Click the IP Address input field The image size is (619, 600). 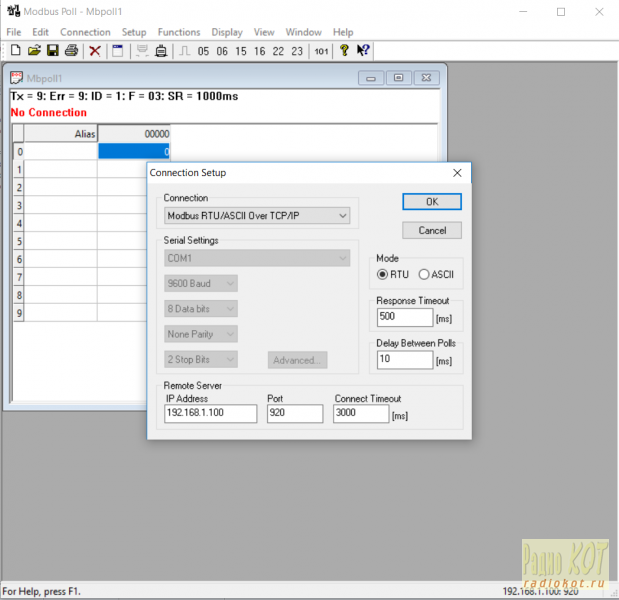coord(210,413)
